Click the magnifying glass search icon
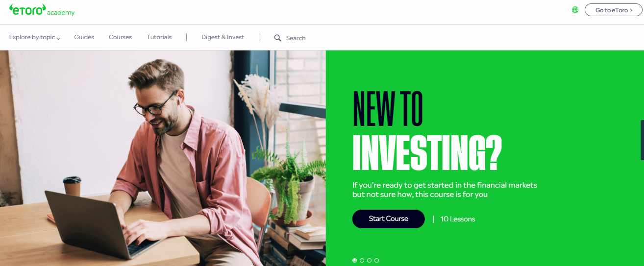Viewport: 644px width, 266px height. [278, 38]
